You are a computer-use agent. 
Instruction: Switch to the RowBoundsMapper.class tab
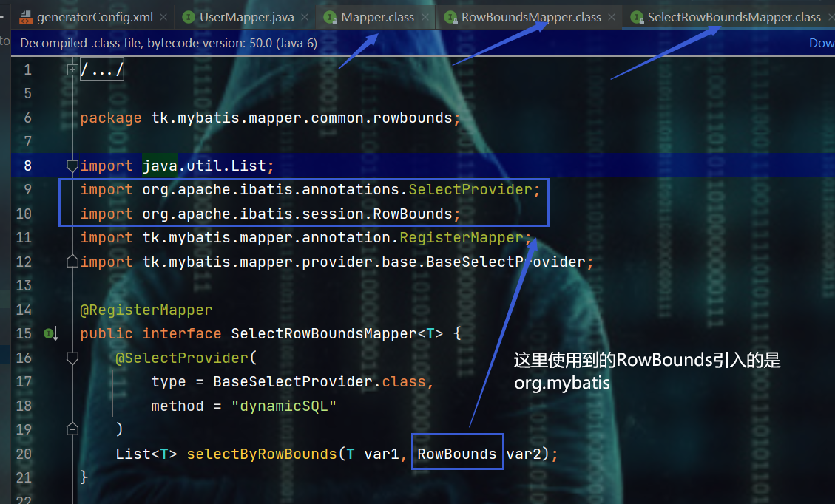(x=530, y=16)
